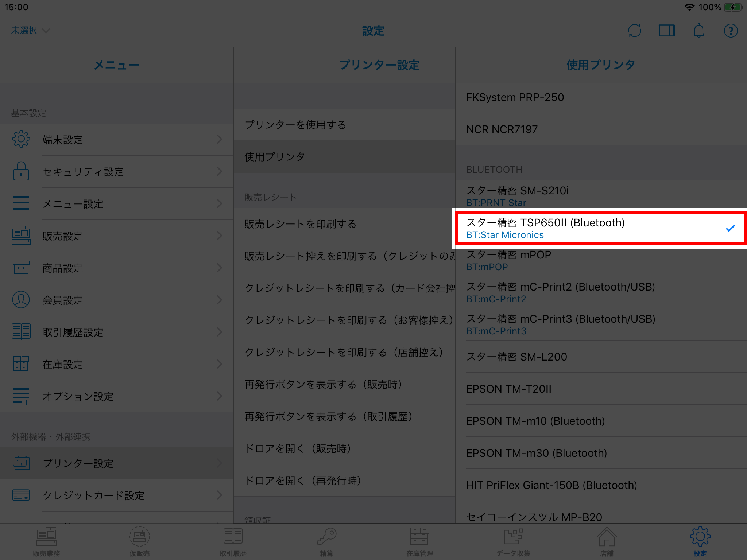This screenshot has height=560, width=747.
Task: Open 精算 key icon in bottom bar
Action: (326, 541)
